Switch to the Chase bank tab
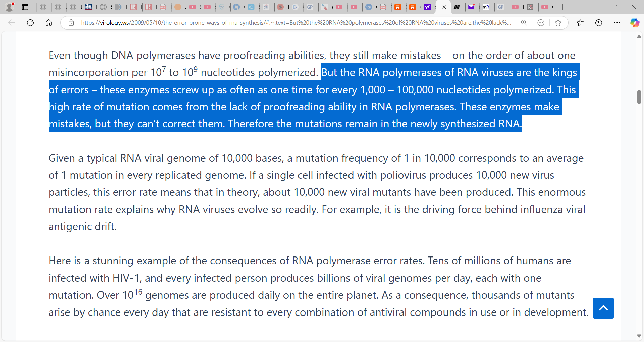Image resolution: width=644 pixels, height=342 pixels. coord(236,7)
